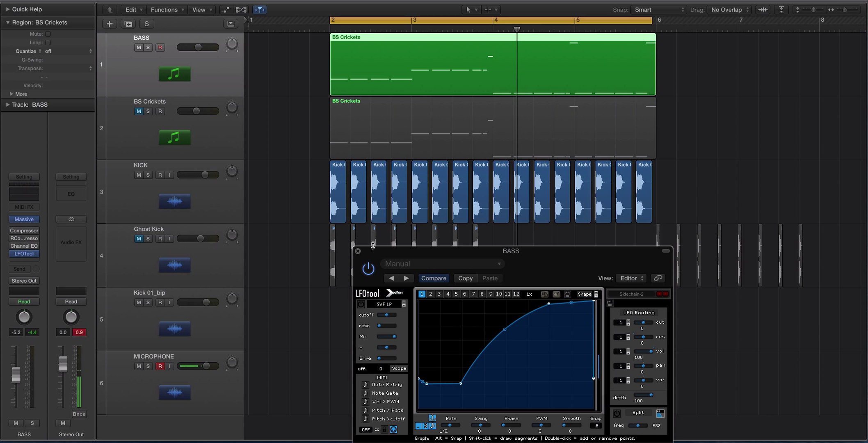Adjust the KICK track volume slider
The image size is (868, 443).
204,175
